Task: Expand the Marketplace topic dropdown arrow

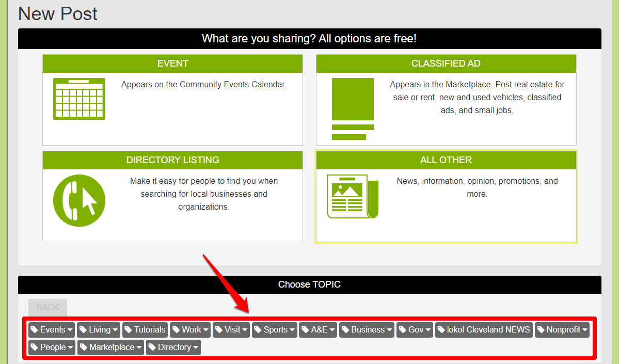Action: [139, 347]
